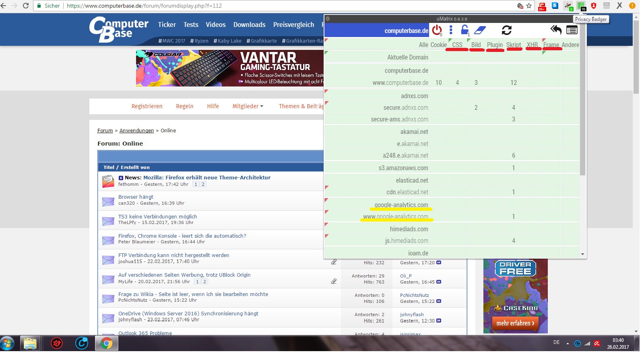The height and width of the screenshot is (362, 644).
Task: Toggle the XHR column header in uMatrix
Action: [532, 45]
